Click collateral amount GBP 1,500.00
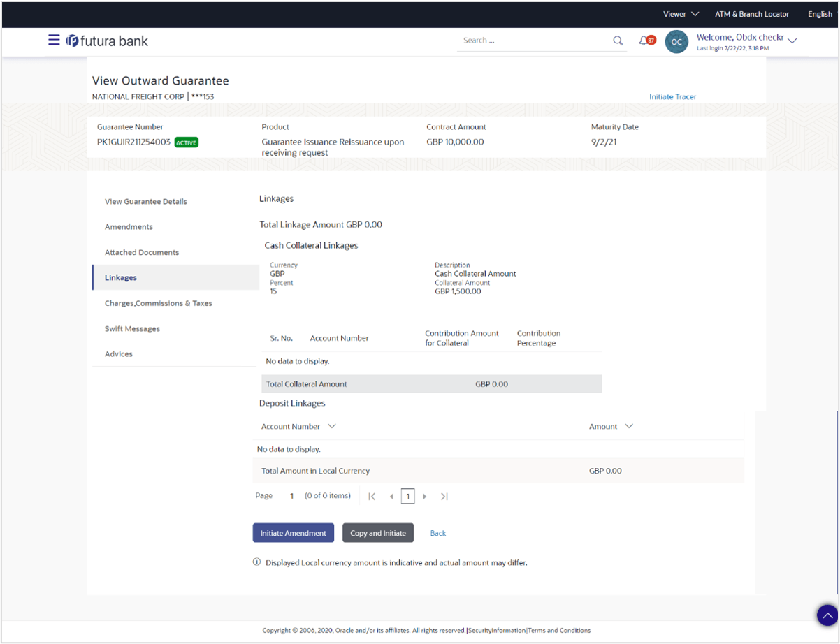The image size is (840, 644). click(x=458, y=291)
